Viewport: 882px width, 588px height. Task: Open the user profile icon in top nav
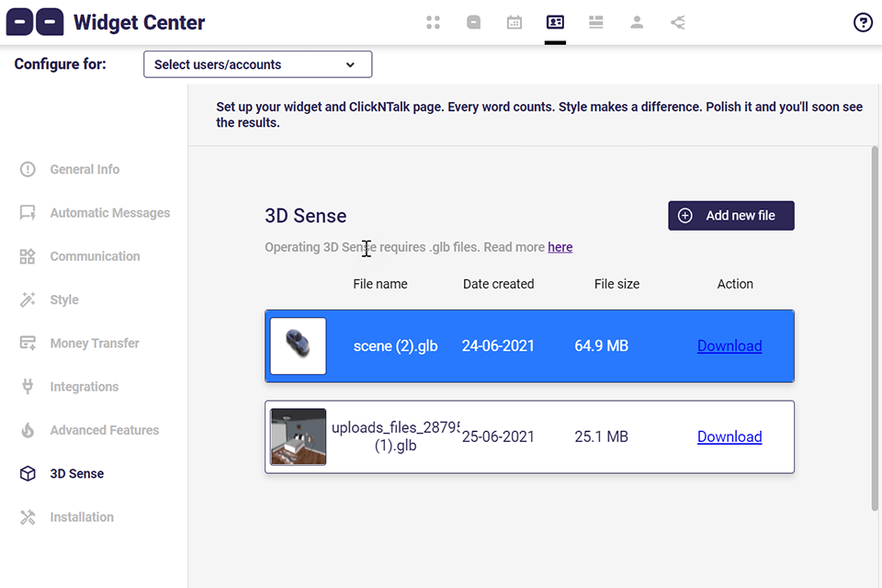coord(637,22)
